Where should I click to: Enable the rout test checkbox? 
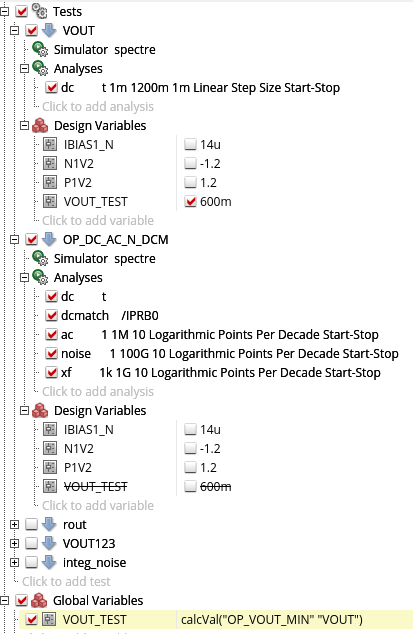point(32,524)
